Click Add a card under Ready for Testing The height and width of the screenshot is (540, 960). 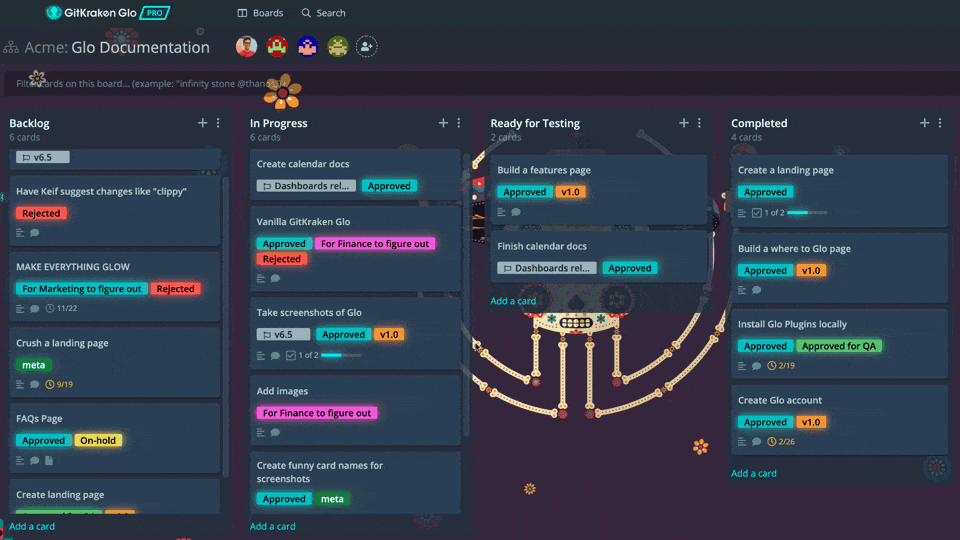click(513, 301)
